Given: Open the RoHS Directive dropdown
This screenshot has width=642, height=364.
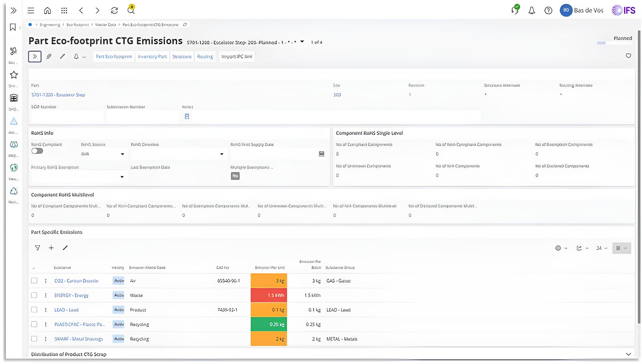Looking at the screenshot, I should (x=221, y=154).
